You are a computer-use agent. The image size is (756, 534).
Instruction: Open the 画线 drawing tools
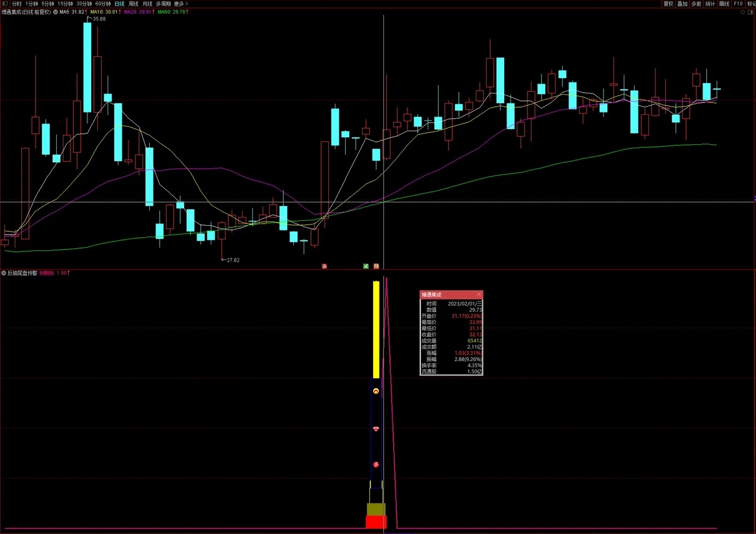[724, 4]
